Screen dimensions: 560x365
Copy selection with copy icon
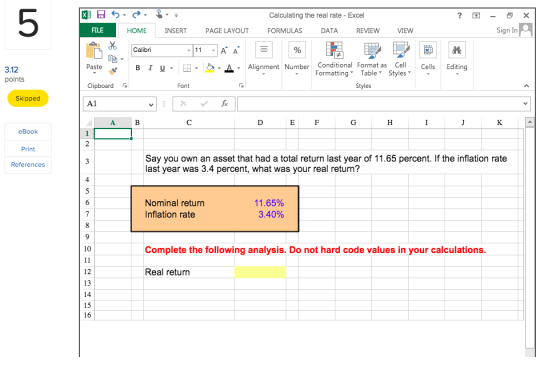tap(112, 58)
